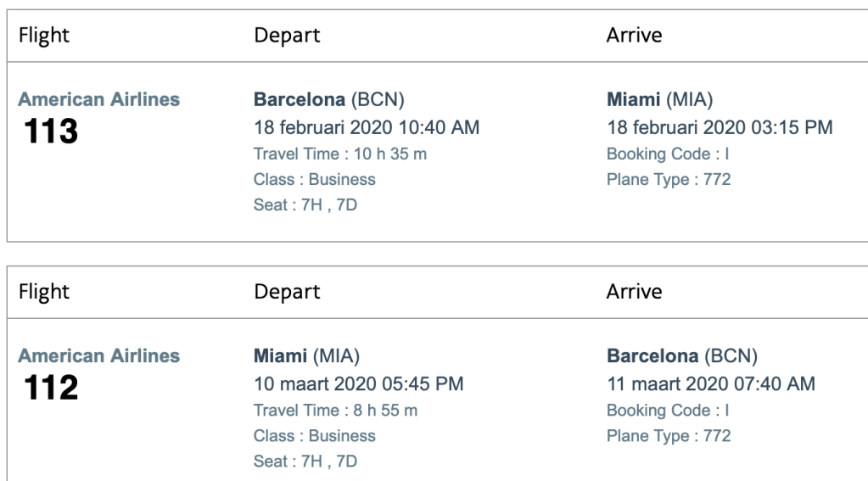Click Plane Type 772 for flight 112
868x481 pixels.
coord(669,437)
